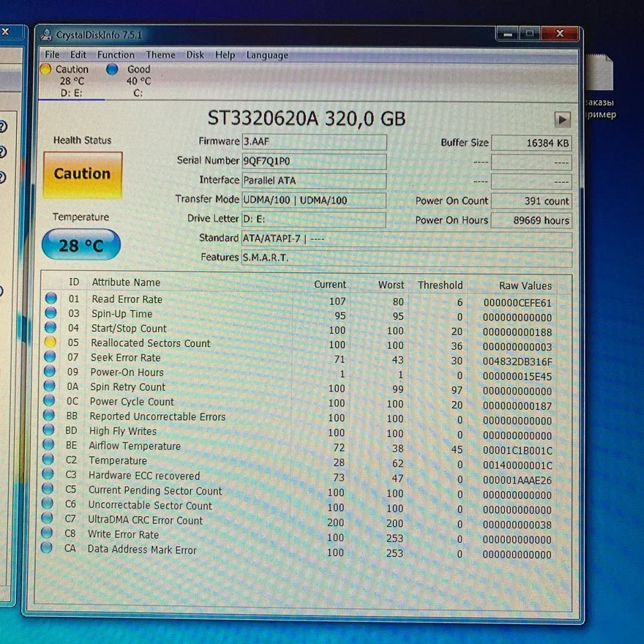Click status icon for Uncorrectable Sector Count
Viewport: 644px width, 644px height.
[x=48, y=503]
